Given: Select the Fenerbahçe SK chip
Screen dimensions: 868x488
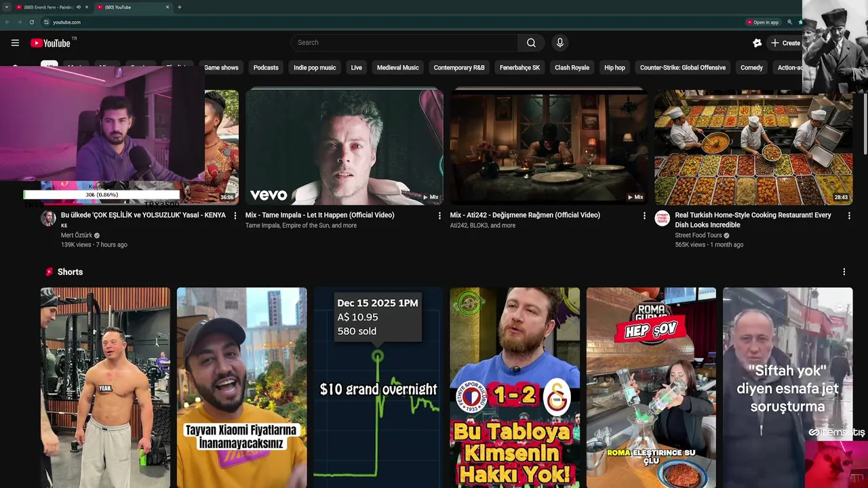Looking at the screenshot, I should (x=519, y=68).
